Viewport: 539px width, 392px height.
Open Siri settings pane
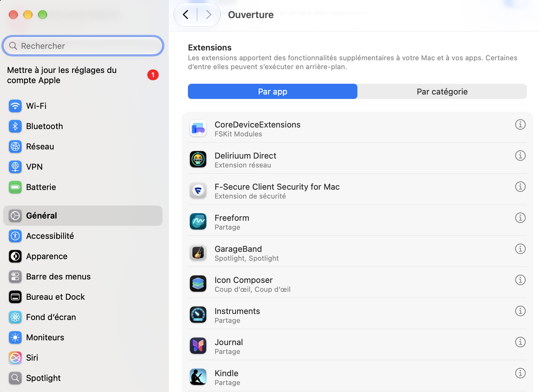(83, 358)
